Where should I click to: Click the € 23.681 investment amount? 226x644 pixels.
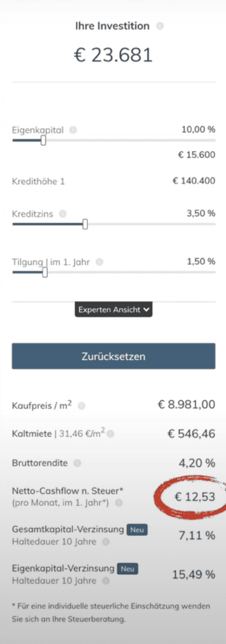point(113,55)
